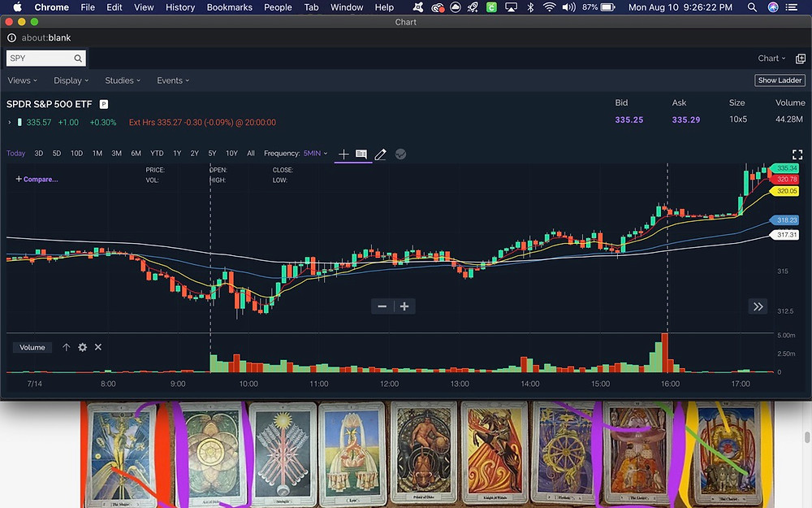Click the wheel tarot card in background page
The height and width of the screenshot is (508, 812).
(565, 454)
